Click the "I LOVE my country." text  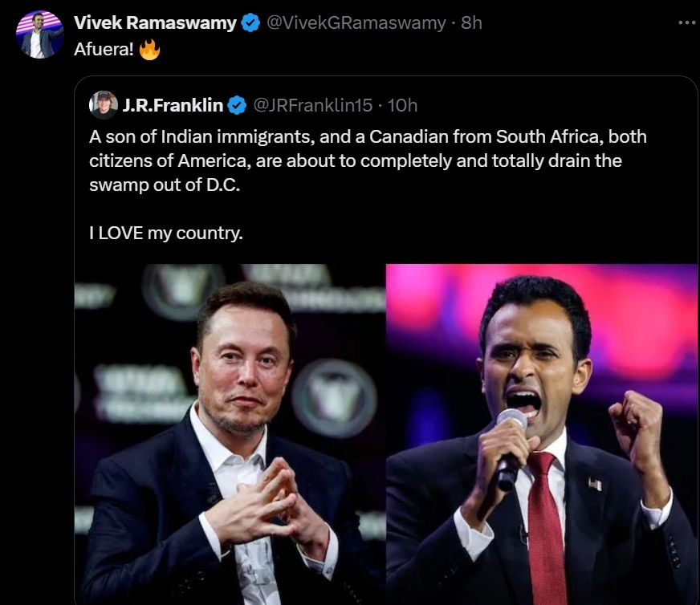[165, 233]
